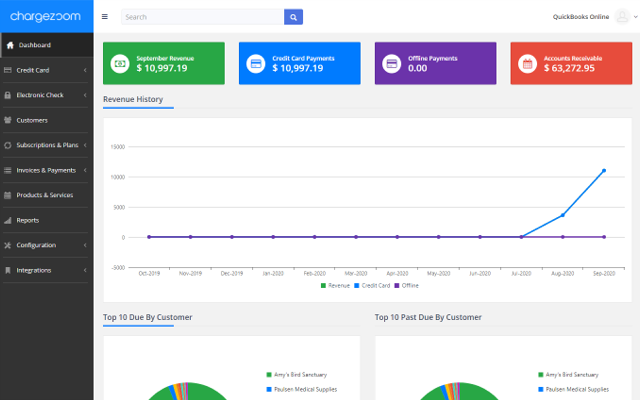This screenshot has width=640, height=400.
Task: Toggle the hamburger sidebar menu icon
Action: coord(105,17)
